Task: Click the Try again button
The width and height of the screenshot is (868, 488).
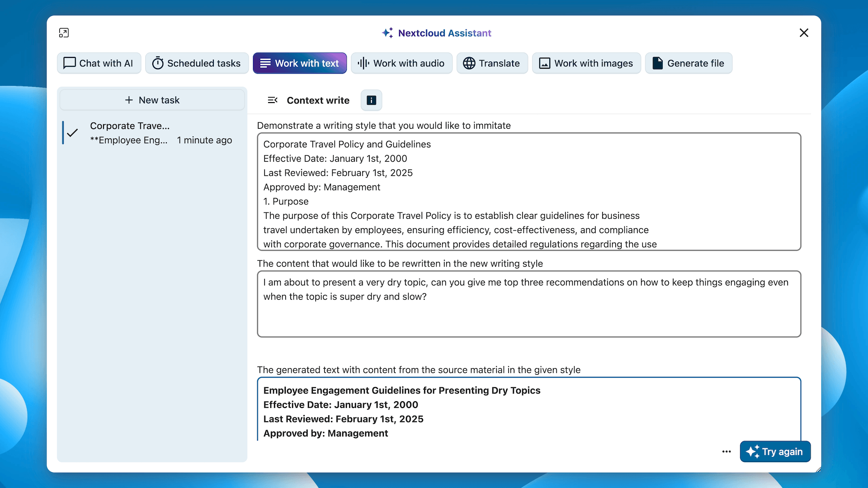Action: coord(775,451)
